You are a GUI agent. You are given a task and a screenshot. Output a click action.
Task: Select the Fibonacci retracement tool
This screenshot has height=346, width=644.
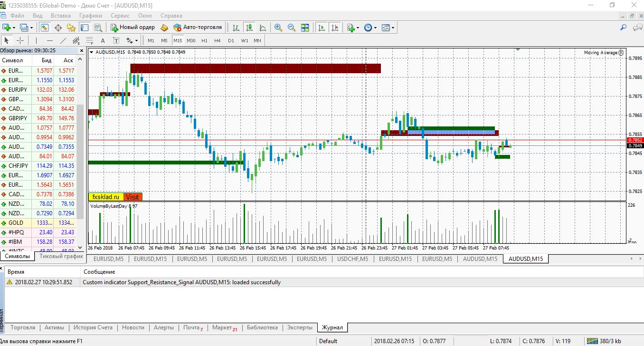(x=89, y=40)
